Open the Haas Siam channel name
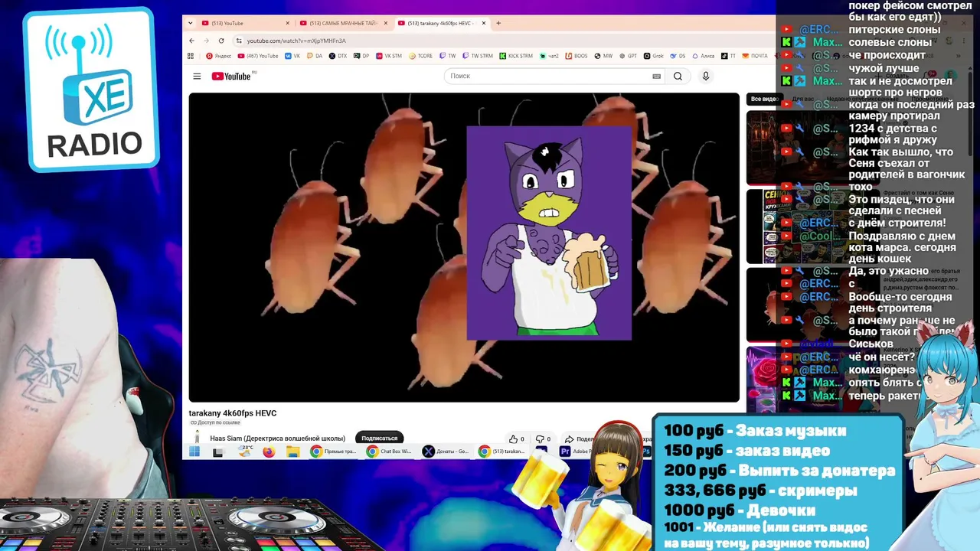980x551 pixels. (x=278, y=439)
